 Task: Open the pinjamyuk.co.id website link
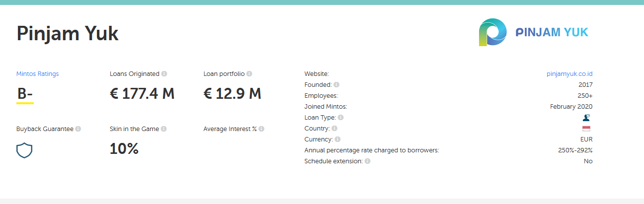(569, 74)
